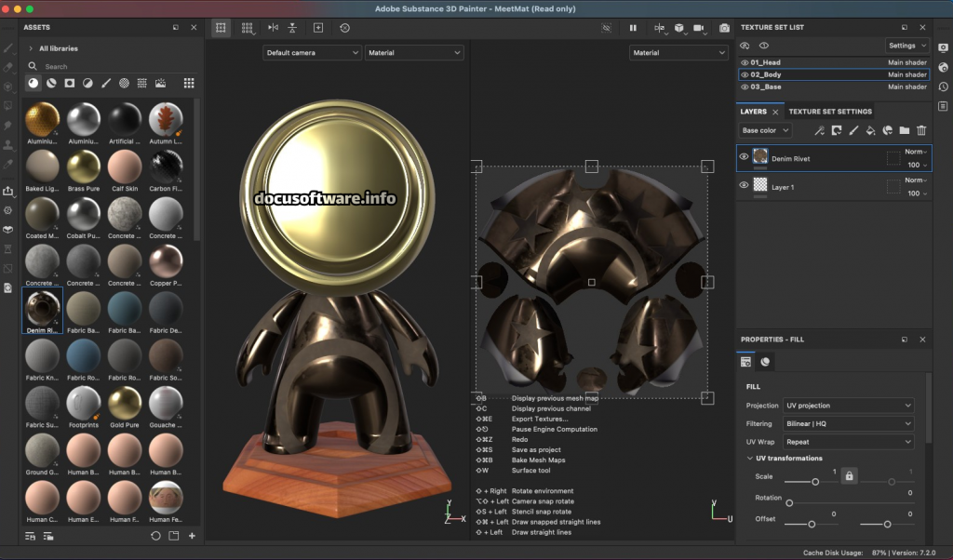
Task: Switch to the Layers tab
Action: (753, 112)
